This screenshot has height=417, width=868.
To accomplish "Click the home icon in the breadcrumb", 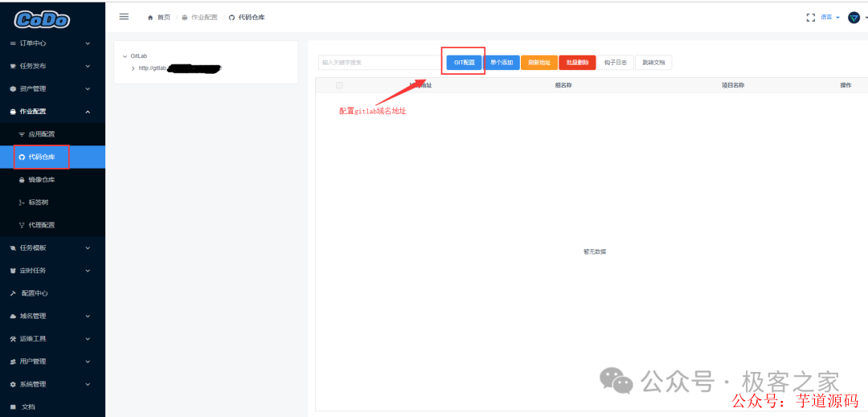I will [150, 18].
